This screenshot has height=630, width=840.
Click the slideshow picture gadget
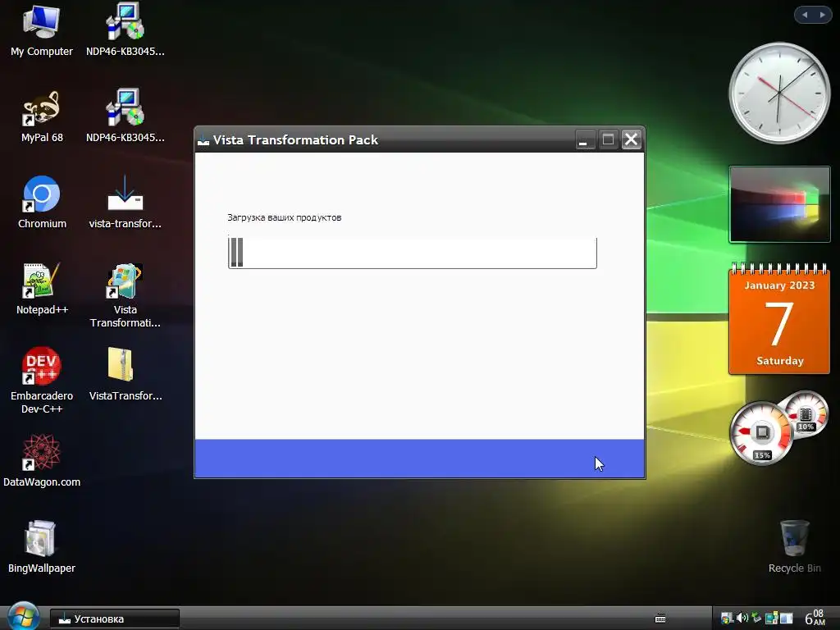pyautogui.click(x=779, y=204)
